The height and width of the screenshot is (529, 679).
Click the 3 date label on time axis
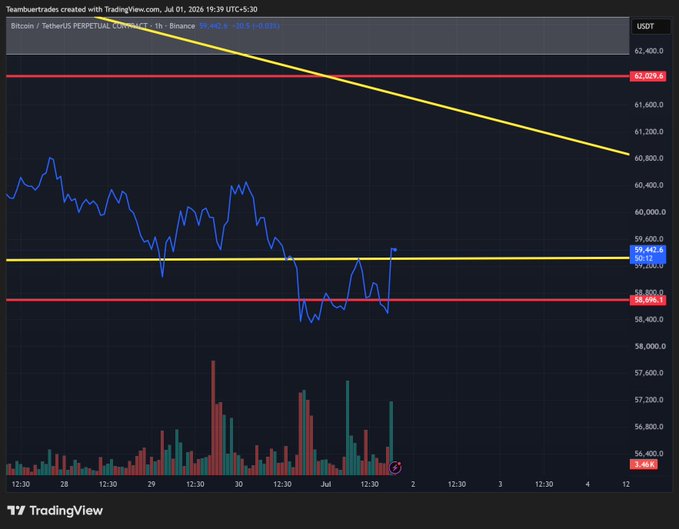[500, 484]
